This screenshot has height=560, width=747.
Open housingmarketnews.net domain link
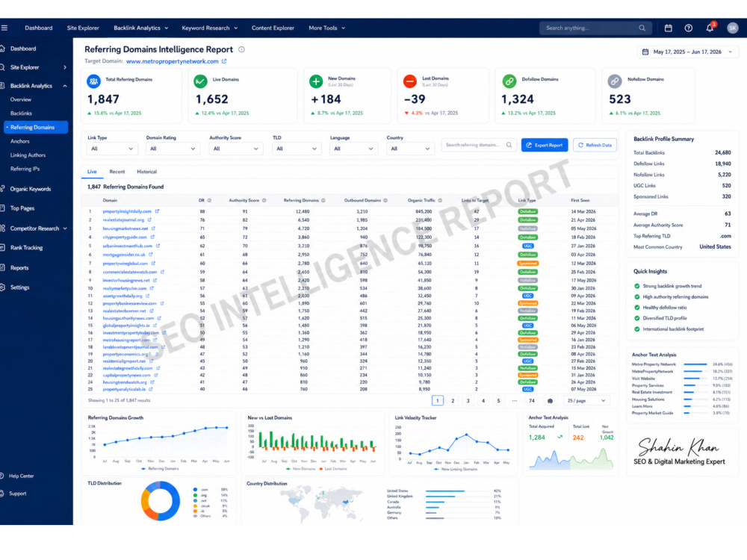125,228
